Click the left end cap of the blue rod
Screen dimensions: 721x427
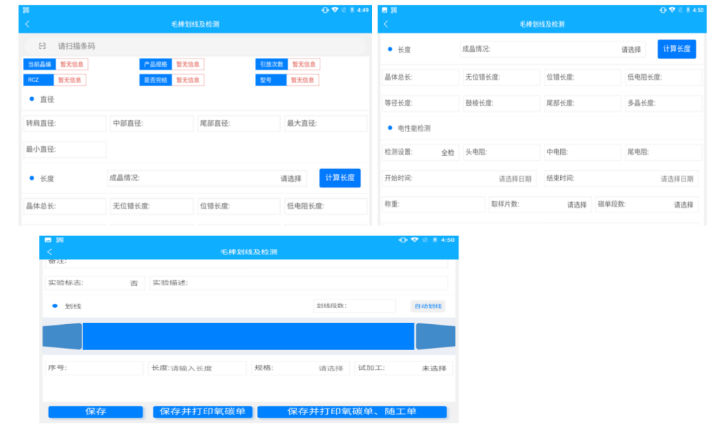pyautogui.click(x=61, y=336)
